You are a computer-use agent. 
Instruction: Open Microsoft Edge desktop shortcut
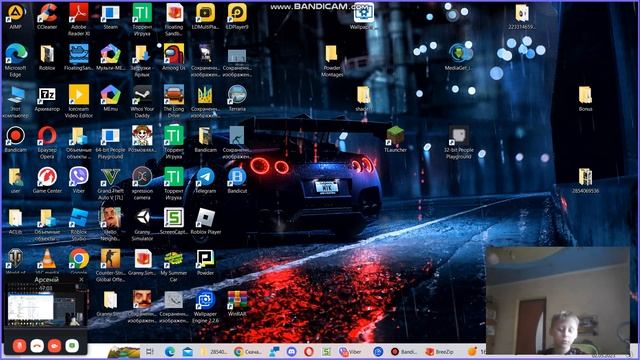coord(16,54)
